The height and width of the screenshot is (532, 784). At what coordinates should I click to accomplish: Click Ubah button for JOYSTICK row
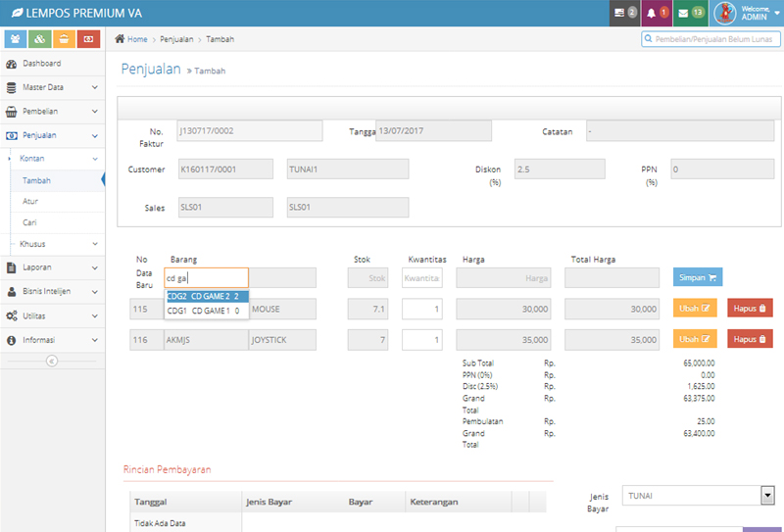(x=695, y=339)
